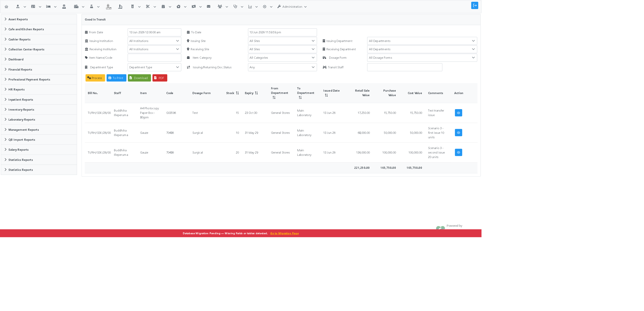Click the To Date input field
Viewport: 644px width, 311px height.
click(x=282, y=32)
